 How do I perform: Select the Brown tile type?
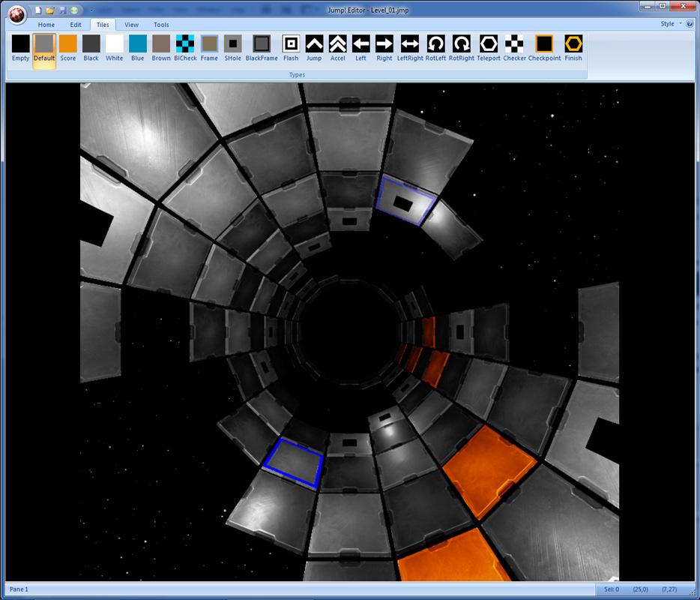pyautogui.click(x=160, y=48)
